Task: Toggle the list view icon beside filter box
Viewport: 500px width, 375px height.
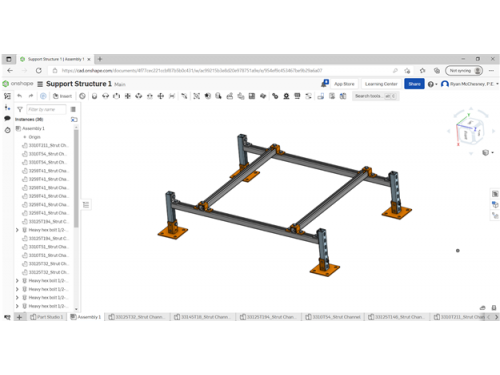Action: tap(73, 109)
